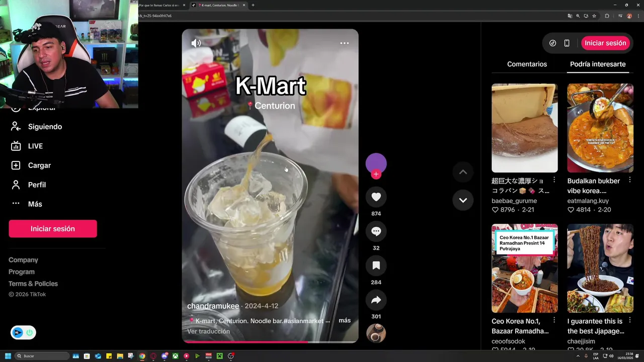The height and width of the screenshot is (362, 644).
Task: Open the browser extensions puzzle icon
Action: tap(607, 16)
